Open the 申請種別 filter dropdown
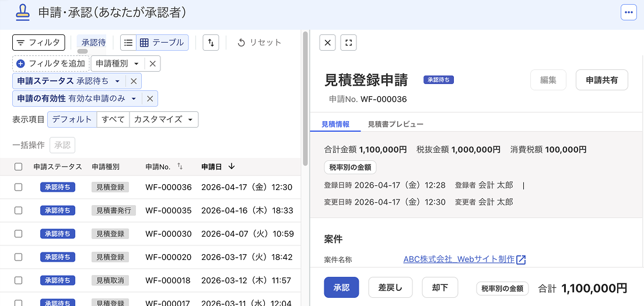Viewport: 644px width, 306px height. point(117,64)
